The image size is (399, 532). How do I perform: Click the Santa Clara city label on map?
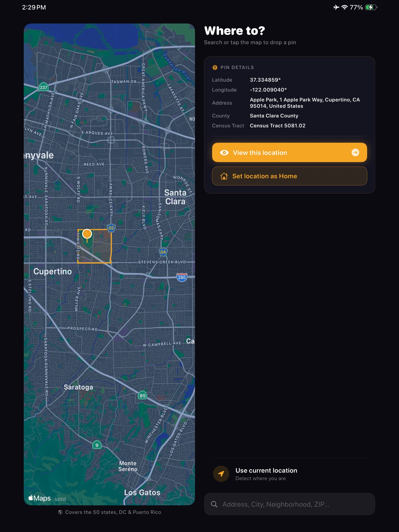pos(175,197)
